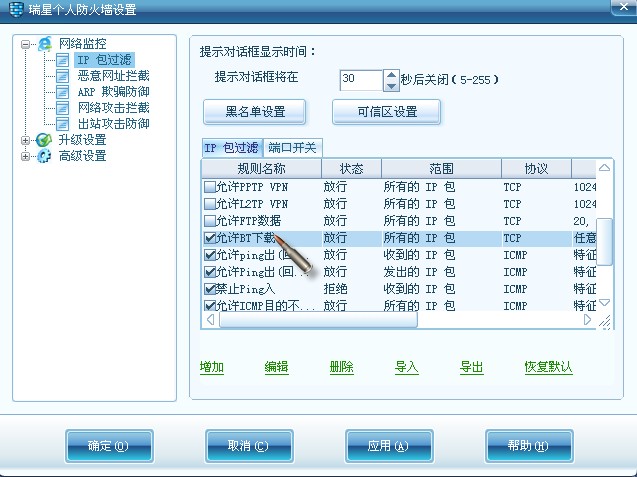
Task: Uncheck the 允许ping出 ICMP 收到的 rule checkbox
Action: click(210, 255)
